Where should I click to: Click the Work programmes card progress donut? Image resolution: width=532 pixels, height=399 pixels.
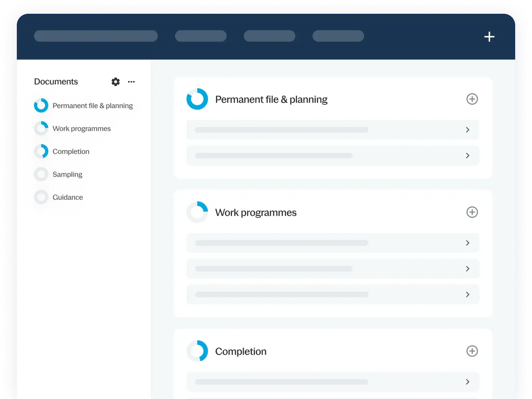point(197,212)
